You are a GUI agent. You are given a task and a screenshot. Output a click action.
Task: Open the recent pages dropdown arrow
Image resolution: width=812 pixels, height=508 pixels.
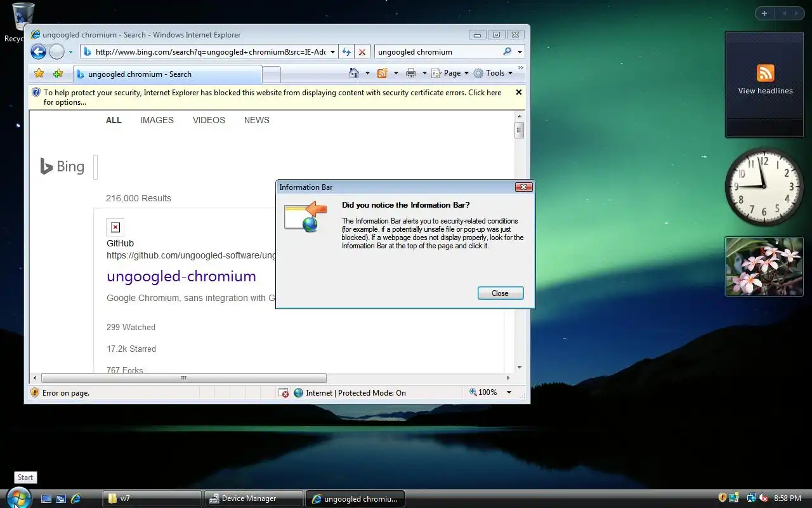pos(70,52)
